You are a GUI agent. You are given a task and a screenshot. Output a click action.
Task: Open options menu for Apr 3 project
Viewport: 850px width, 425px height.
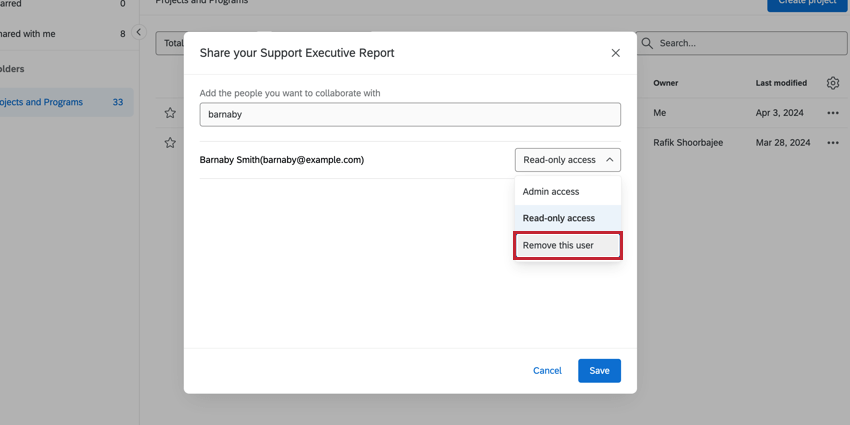833,113
